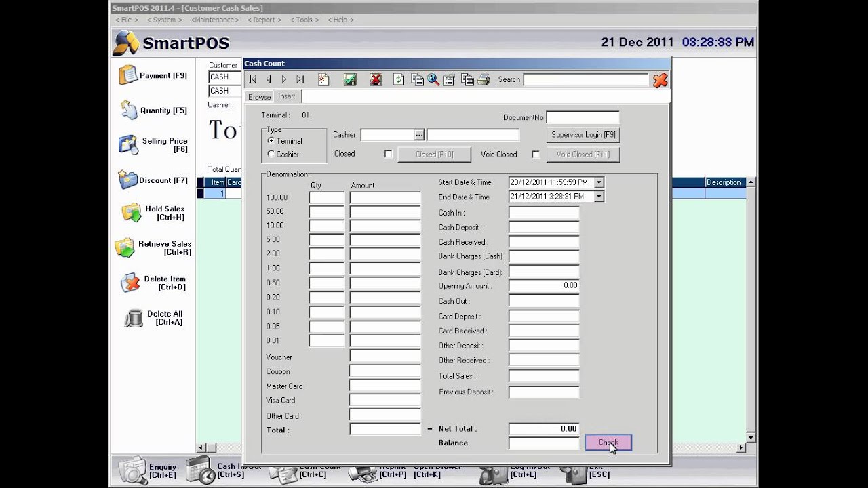The image size is (868, 488).
Task: Go to previous record arrow
Action: pos(269,79)
